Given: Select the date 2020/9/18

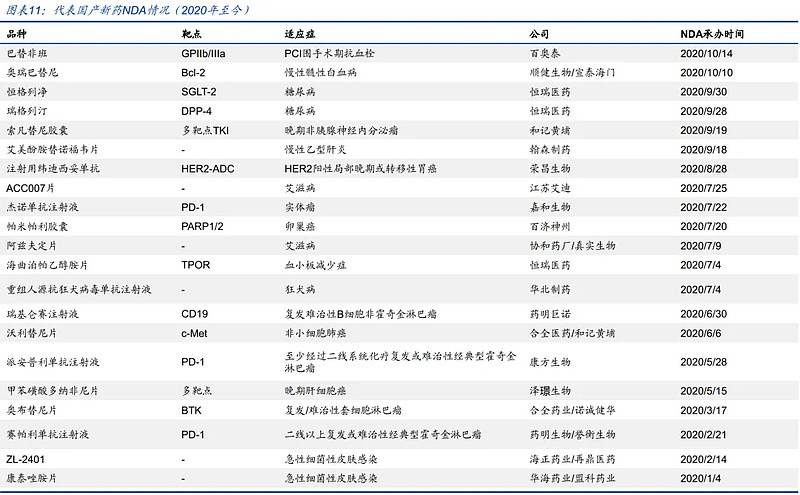Looking at the screenshot, I should (704, 150).
